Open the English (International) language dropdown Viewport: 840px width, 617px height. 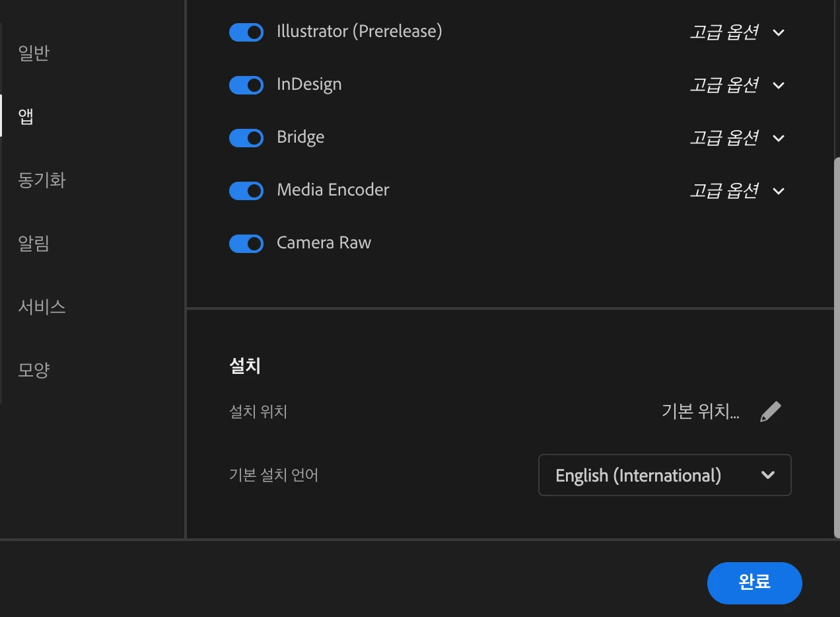pos(665,475)
